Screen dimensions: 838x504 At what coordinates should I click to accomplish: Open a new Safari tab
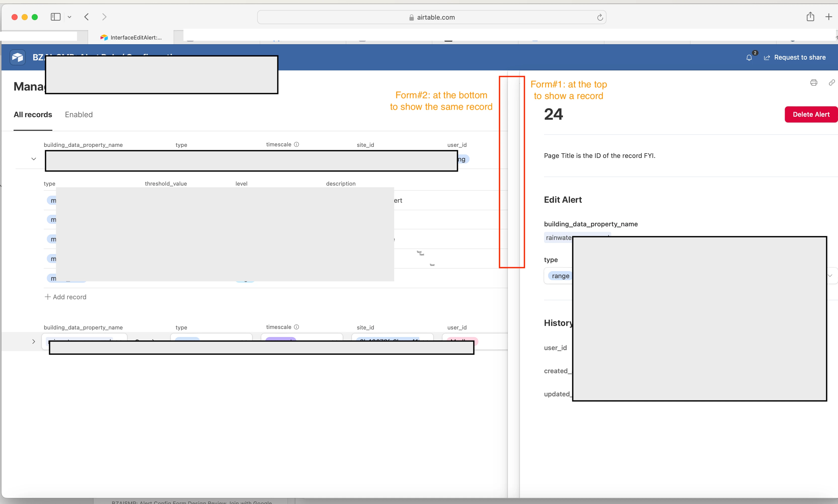point(828,17)
